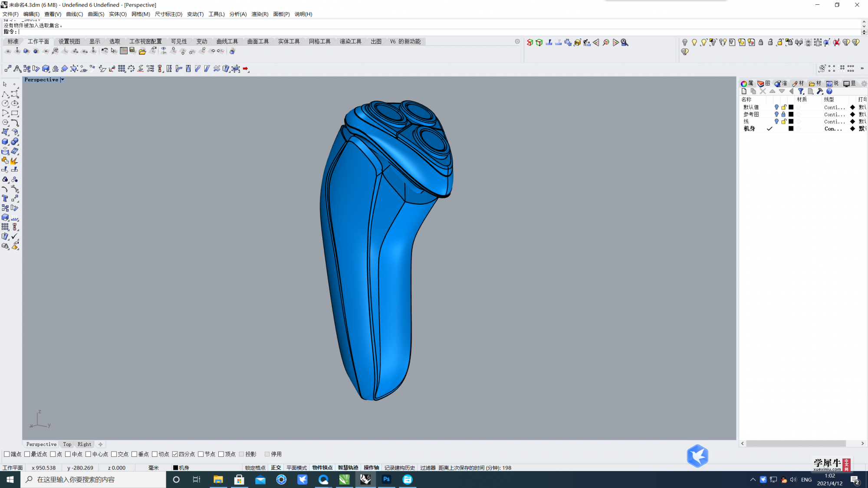
Task: Open the Perspective viewport title dropdown arrow
Action: tap(62, 80)
